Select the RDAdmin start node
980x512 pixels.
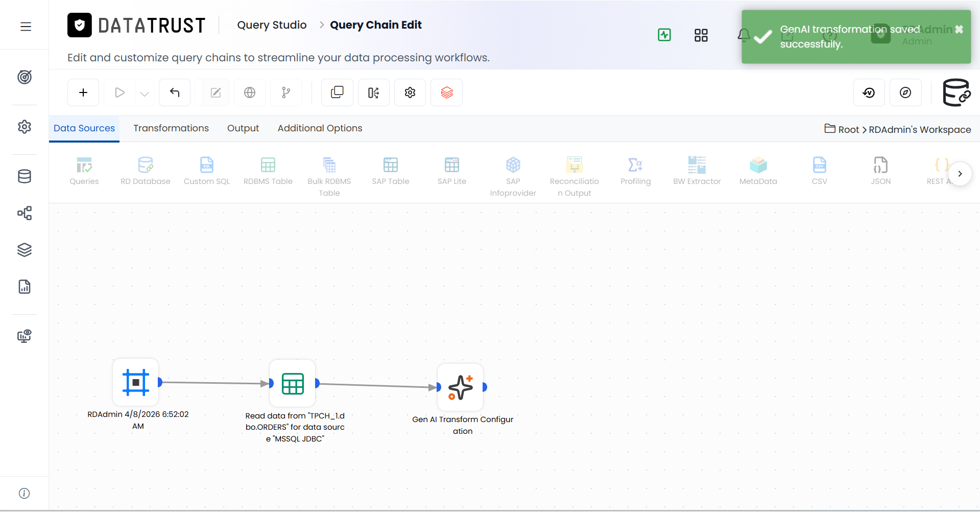(x=136, y=382)
